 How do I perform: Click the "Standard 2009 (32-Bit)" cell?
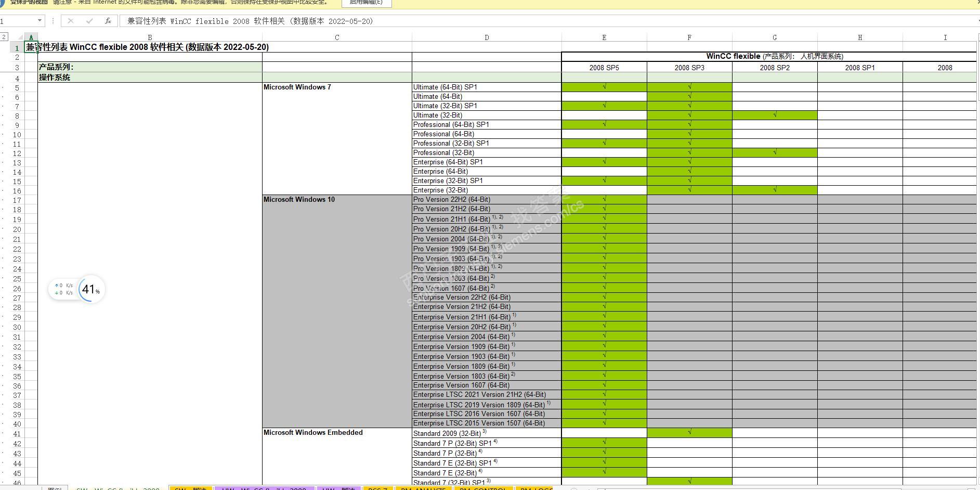(487, 433)
